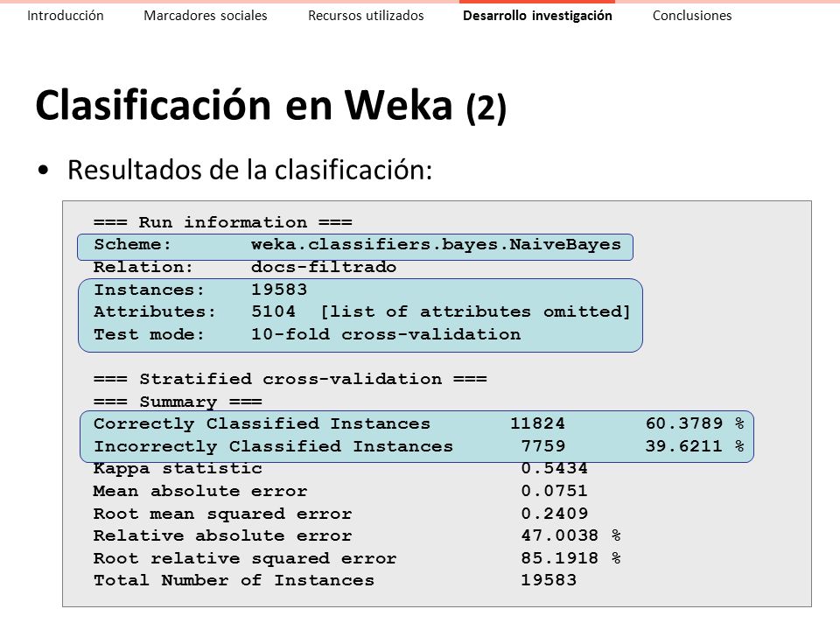Click the total instances value 19583 at bottom
840x630 pixels.
coord(549,581)
